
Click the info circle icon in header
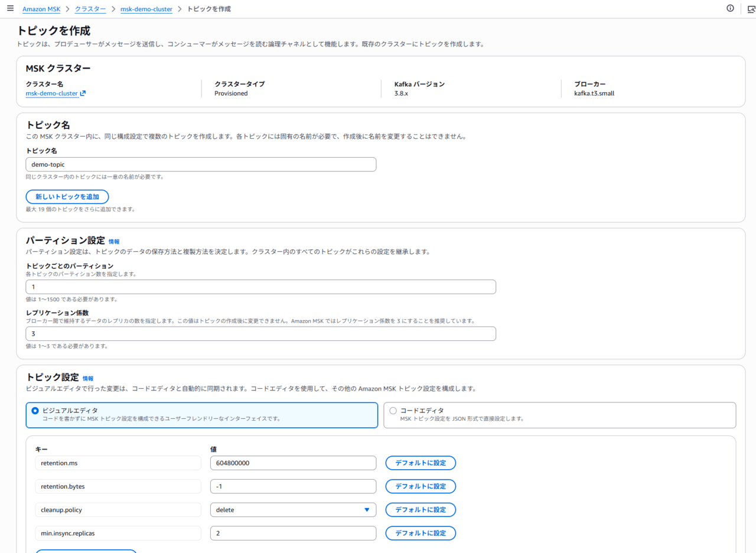(x=731, y=9)
